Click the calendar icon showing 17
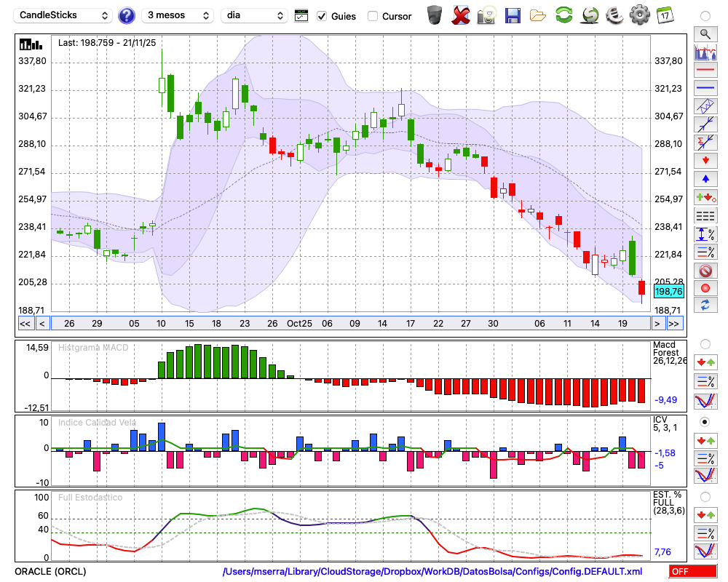Screen dimensions: 728x582 665,15
